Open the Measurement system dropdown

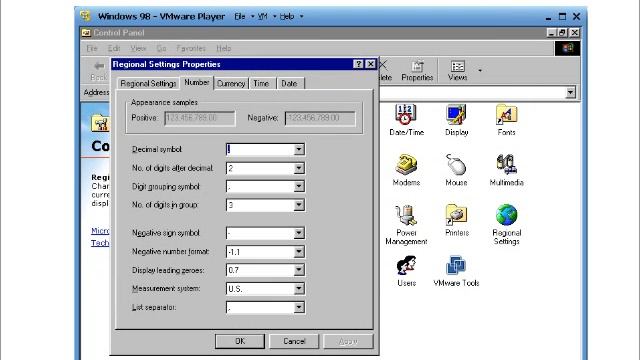pyautogui.click(x=299, y=289)
